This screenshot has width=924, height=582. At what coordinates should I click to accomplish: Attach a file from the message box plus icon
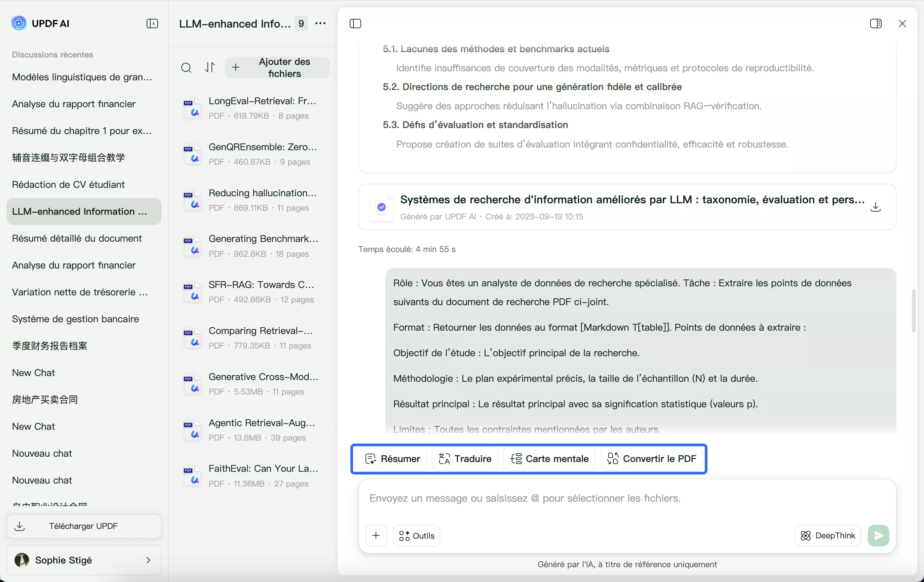[376, 536]
